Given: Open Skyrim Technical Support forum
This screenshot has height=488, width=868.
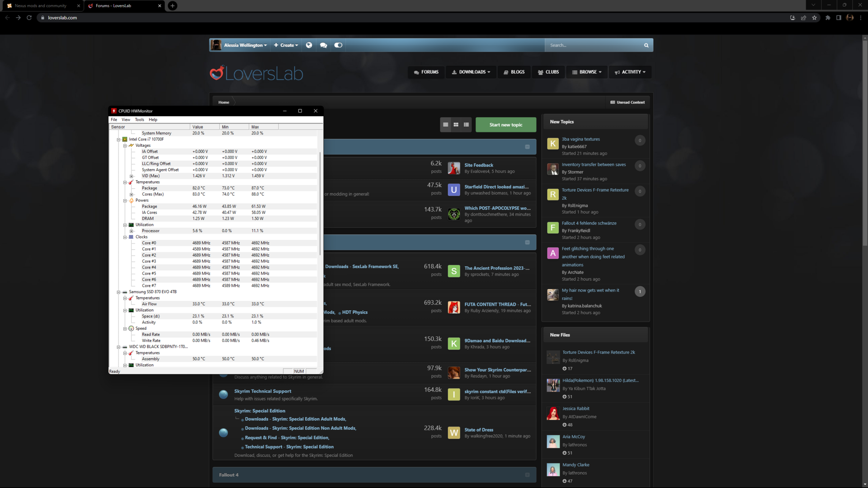Looking at the screenshot, I should pyautogui.click(x=263, y=391).
